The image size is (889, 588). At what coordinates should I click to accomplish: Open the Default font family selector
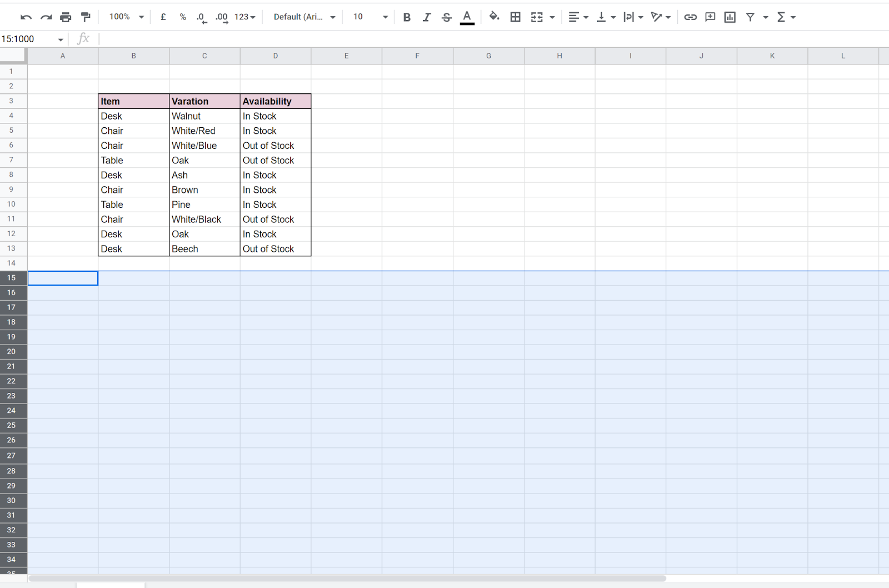303,17
